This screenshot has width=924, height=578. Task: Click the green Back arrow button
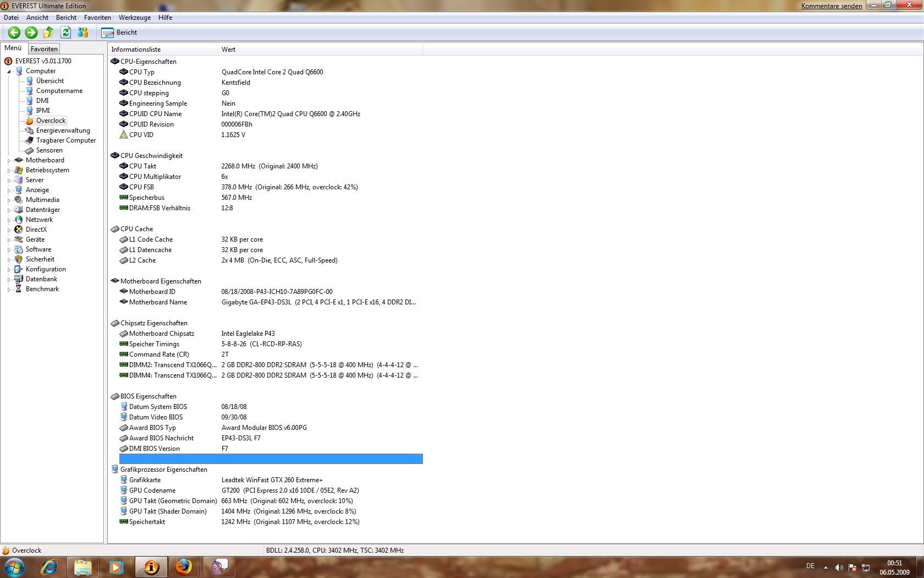(14, 32)
